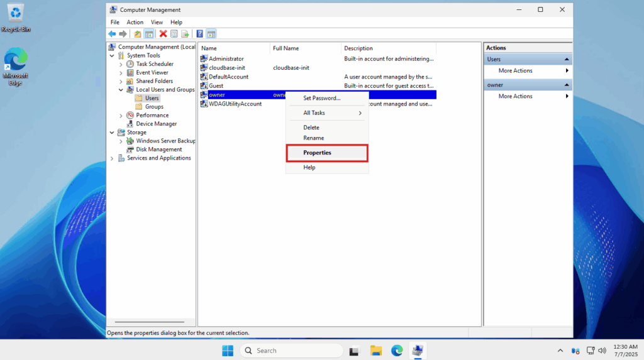This screenshot has width=644, height=360.
Task: Open Device Manager in the tree
Action: [156, 124]
